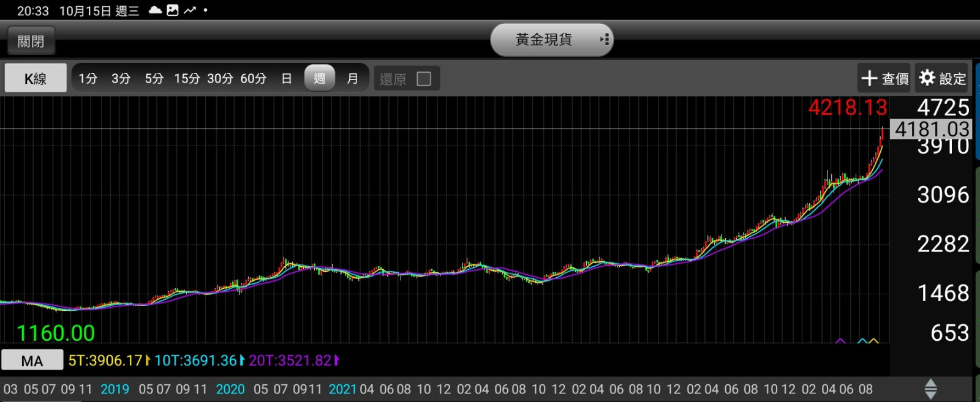Select the 60分 timeframe tab

[x=253, y=78]
